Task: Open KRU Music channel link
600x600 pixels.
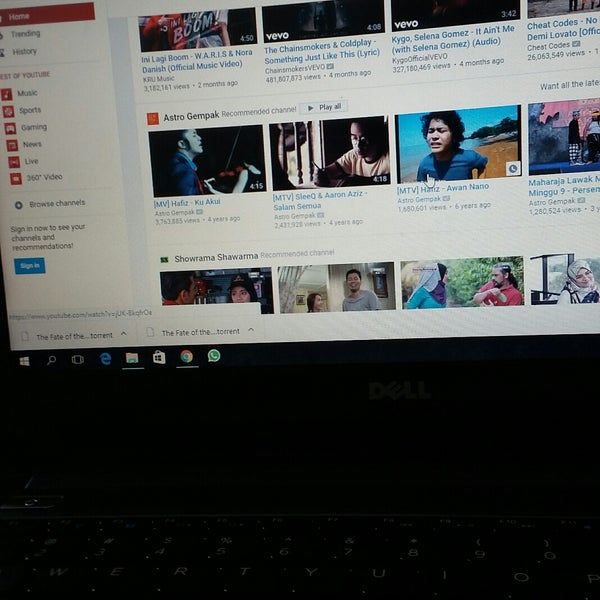Action: coord(158,79)
